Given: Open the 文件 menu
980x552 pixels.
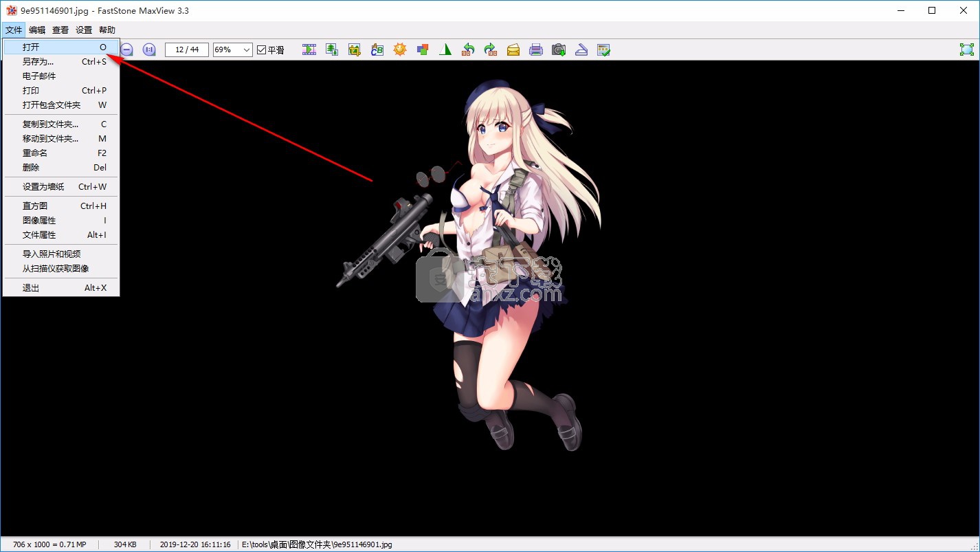Looking at the screenshot, I should (14, 30).
